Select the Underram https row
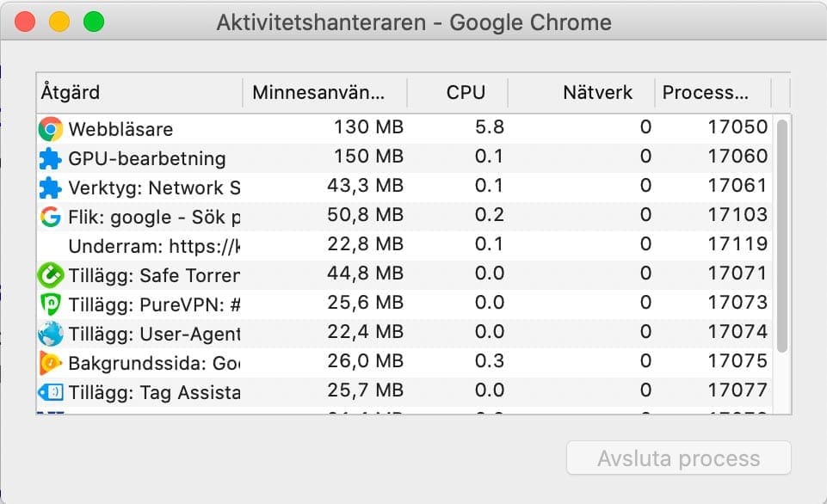The image size is (827, 504). click(404, 246)
